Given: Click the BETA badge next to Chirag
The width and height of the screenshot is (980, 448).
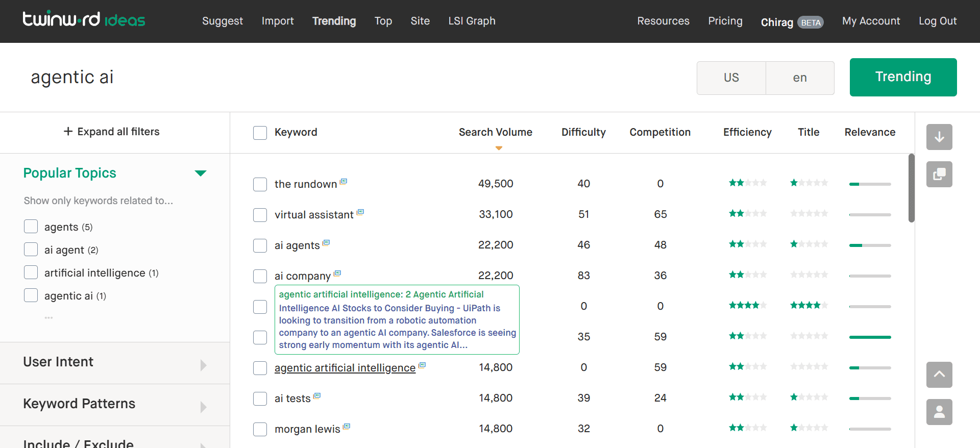Looking at the screenshot, I should pos(811,22).
